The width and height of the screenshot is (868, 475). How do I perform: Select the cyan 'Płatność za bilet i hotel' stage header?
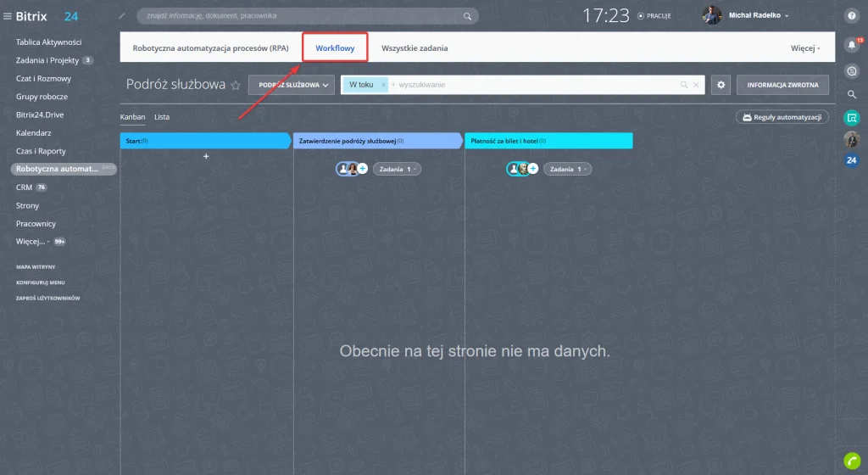[548, 141]
